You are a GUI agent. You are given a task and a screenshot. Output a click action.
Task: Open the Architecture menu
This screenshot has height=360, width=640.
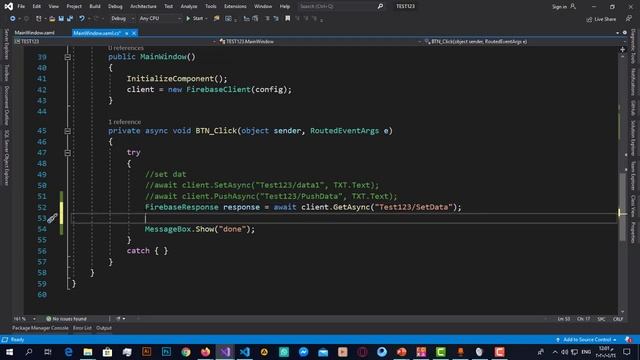(x=143, y=7)
